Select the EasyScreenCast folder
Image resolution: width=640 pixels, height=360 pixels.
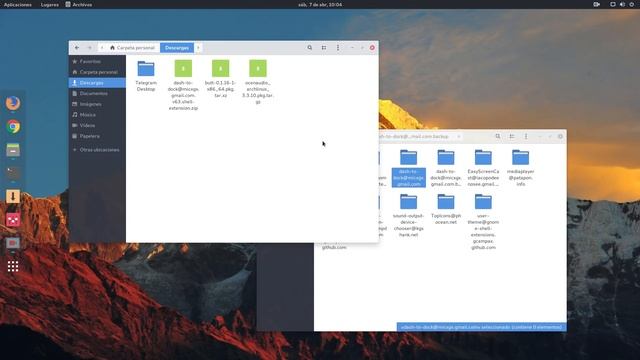483,168
